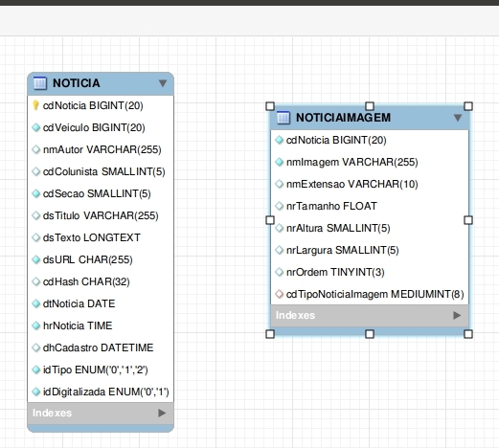This screenshot has width=499, height=448.
Task: Click the diamond icon beside nmImagem
Action: click(x=280, y=162)
